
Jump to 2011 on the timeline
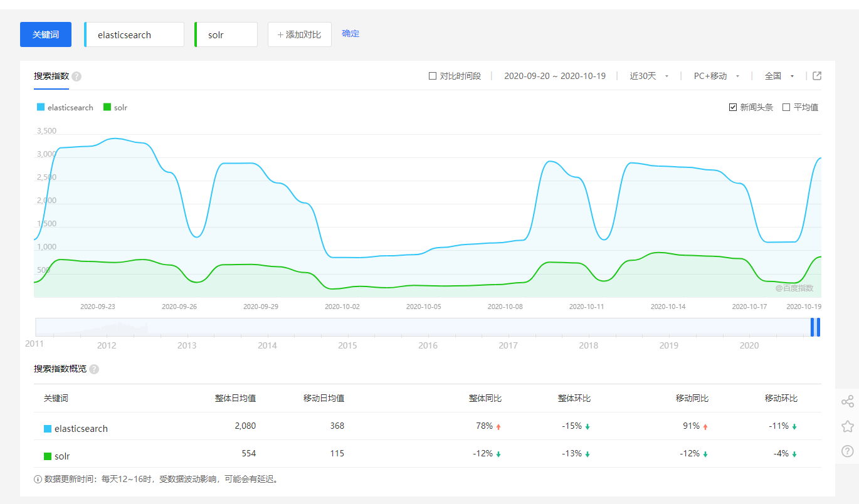(35, 344)
